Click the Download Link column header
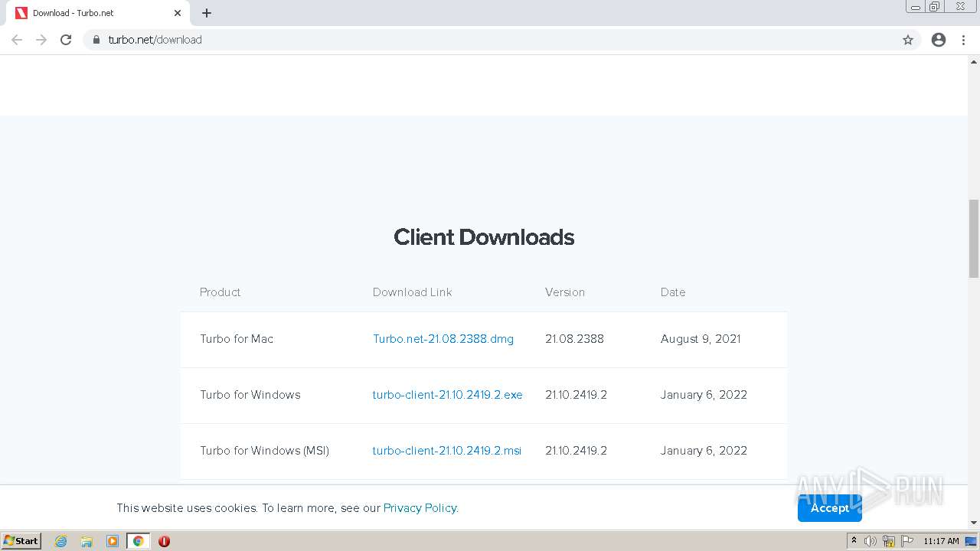Viewport: 980px width, 551px height. click(x=412, y=292)
